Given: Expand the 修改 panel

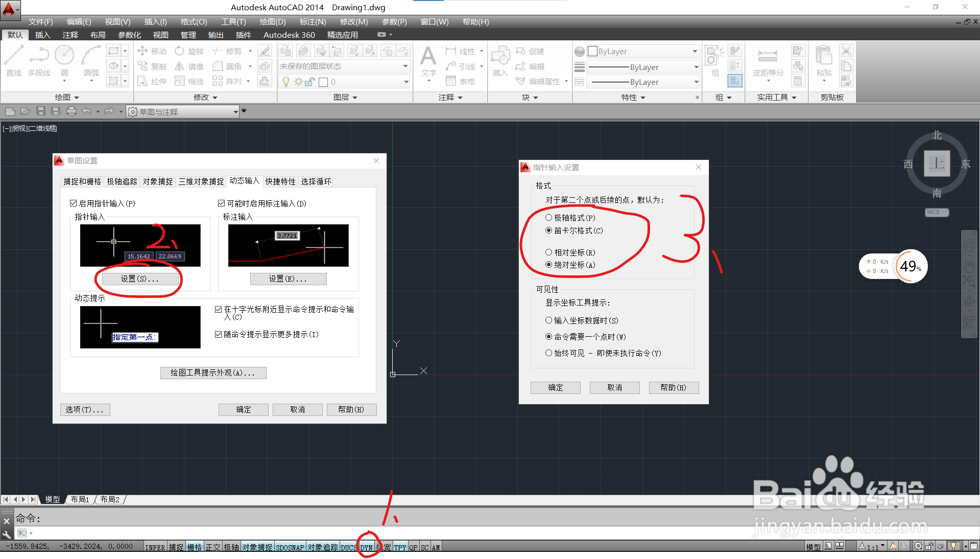Looking at the screenshot, I should tap(205, 97).
